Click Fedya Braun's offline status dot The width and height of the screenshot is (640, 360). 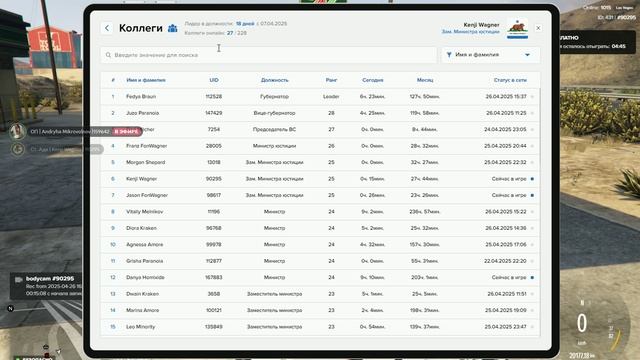(x=532, y=97)
